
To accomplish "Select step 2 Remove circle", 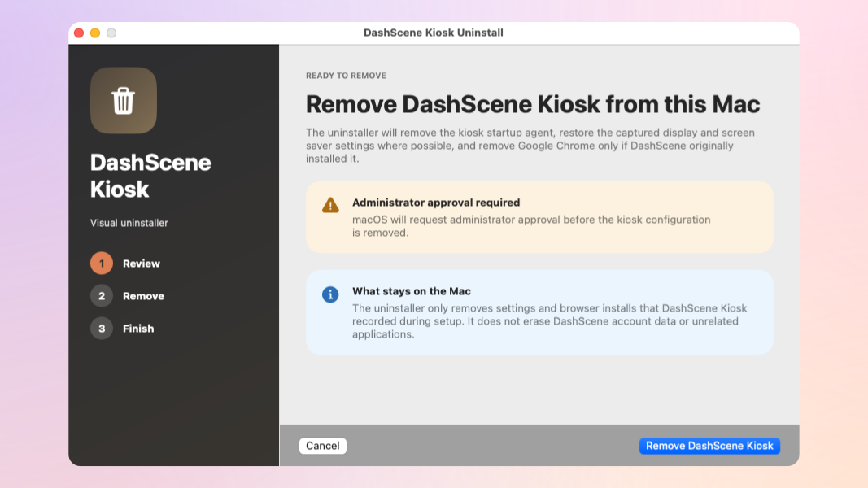I will click(x=102, y=296).
